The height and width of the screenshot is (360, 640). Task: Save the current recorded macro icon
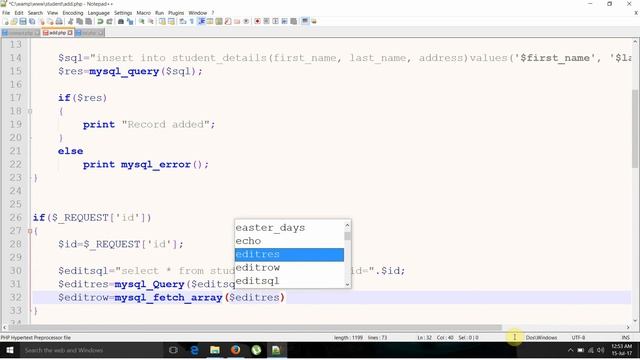coord(293,21)
